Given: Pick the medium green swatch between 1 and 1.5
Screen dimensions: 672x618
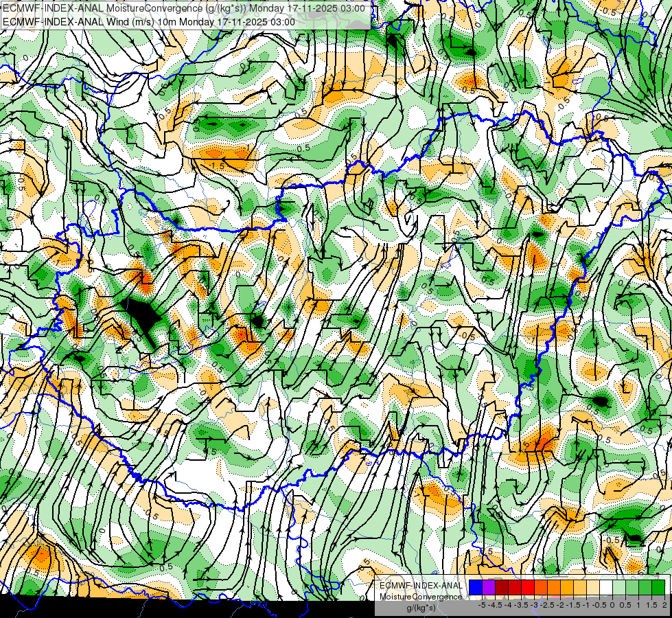Looking at the screenshot, I should (x=645, y=587).
